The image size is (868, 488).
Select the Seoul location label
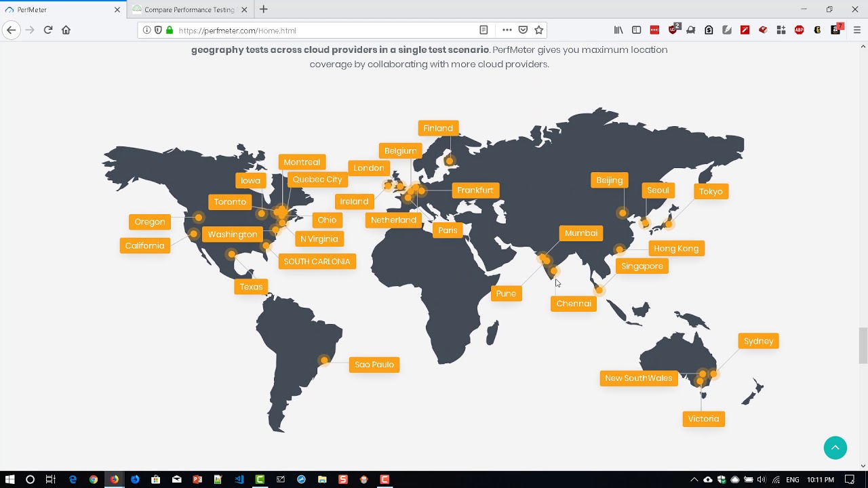click(658, 190)
